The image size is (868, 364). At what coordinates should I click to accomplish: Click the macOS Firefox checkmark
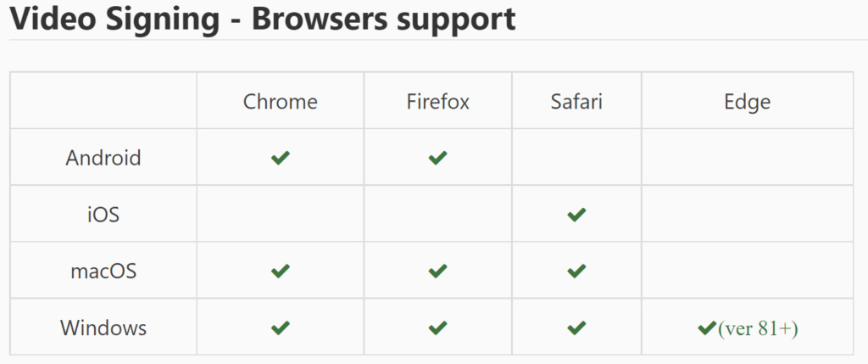coord(437,271)
